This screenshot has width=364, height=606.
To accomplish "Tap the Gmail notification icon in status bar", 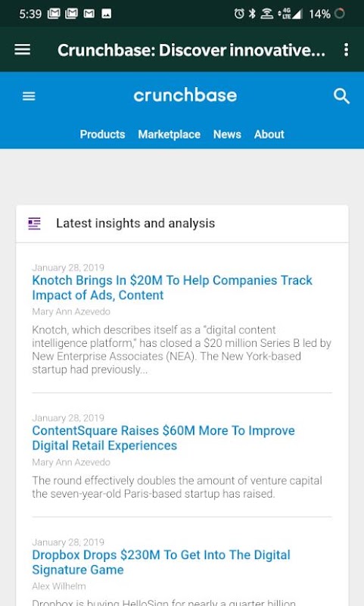I will click(x=89, y=14).
